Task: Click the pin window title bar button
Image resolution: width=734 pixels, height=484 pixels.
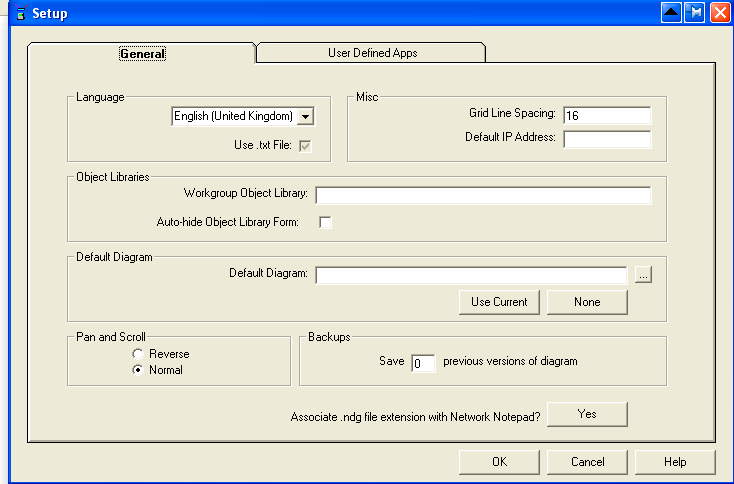Action: (x=695, y=12)
